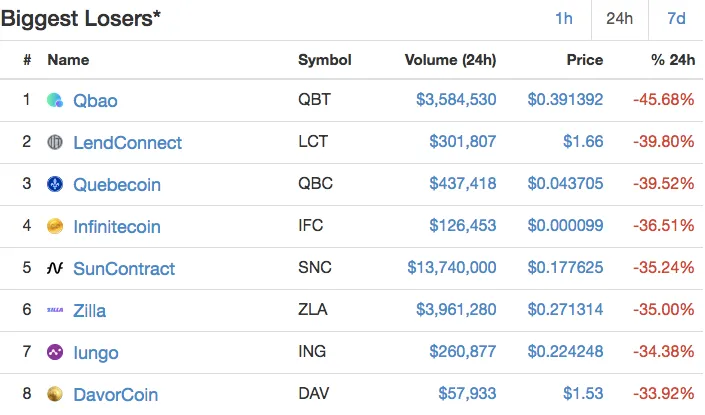Viewport: 705px width, 415px height.
Task: Sort by the Volume (24h) column header
Action: (451, 60)
